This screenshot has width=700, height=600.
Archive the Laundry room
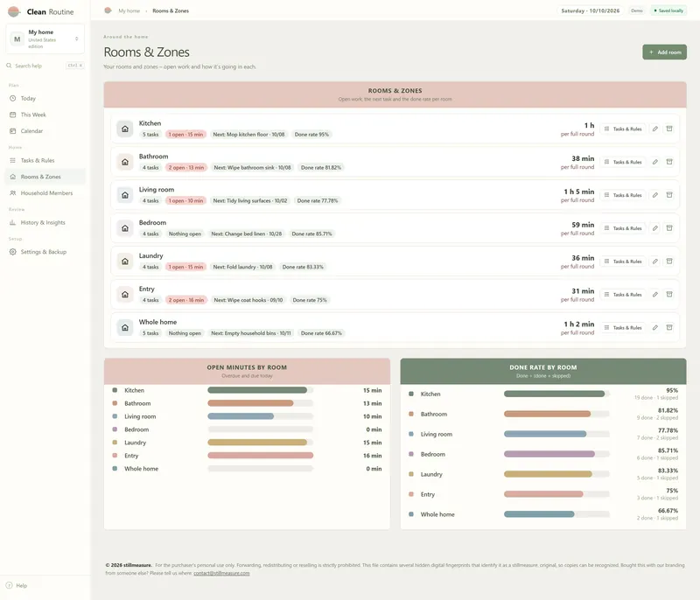[x=669, y=262]
